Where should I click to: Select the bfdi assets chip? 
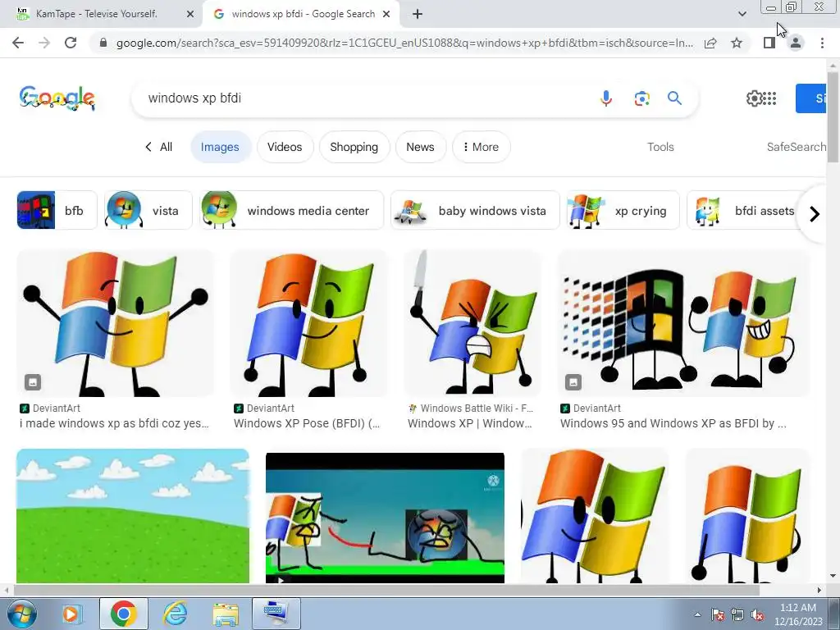[745, 211]
